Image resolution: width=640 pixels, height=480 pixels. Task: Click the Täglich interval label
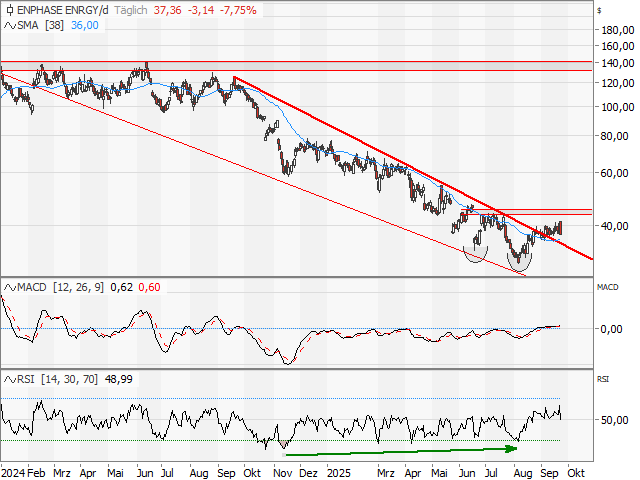coord(131,10)
